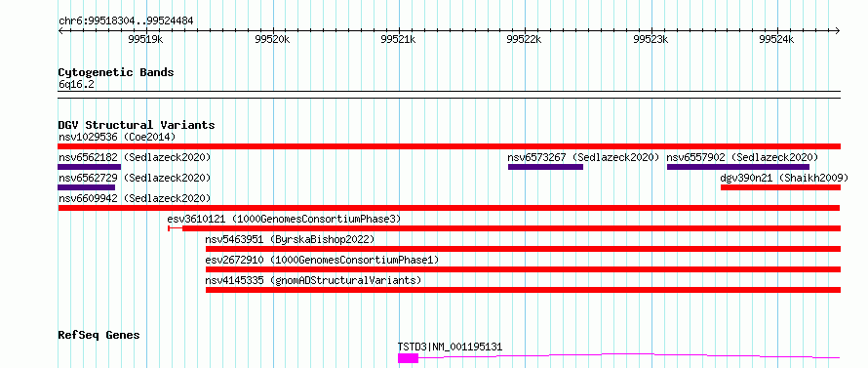Click the magenta TSTD3 exon block
The height and width of the screenshot is (368, 868).
pos(408,358)
